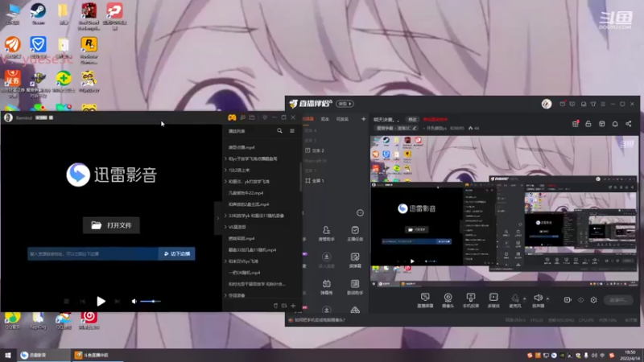Expand the 33和放学yk playlist folder
The image size is (644, 362).
(x=225, y=216)
